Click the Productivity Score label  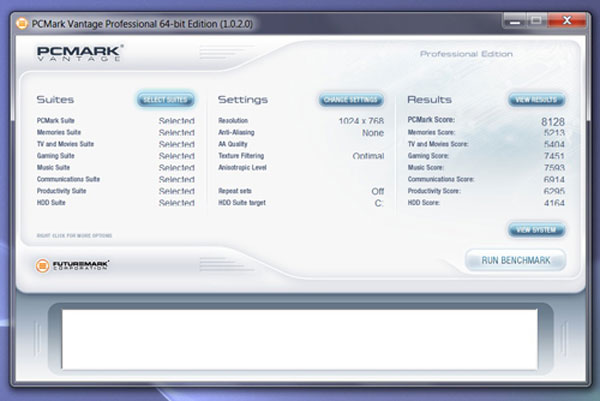pyautogui.click(x=434, y=191)
